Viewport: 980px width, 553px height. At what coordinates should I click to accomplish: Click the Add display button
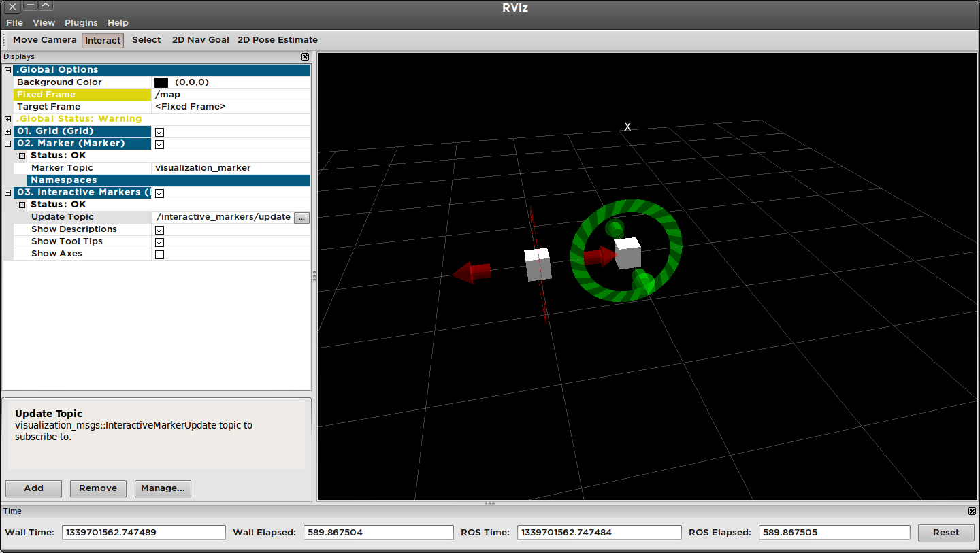(33, 488)
